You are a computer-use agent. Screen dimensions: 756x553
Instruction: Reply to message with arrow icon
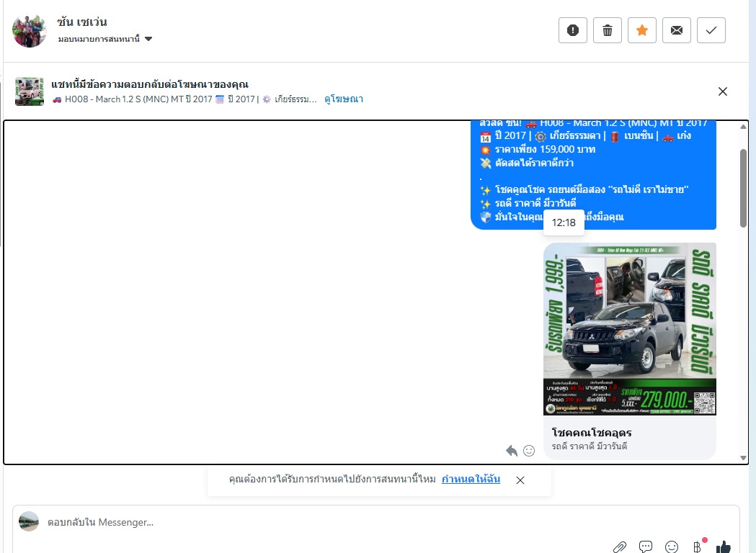pos(512,451)
